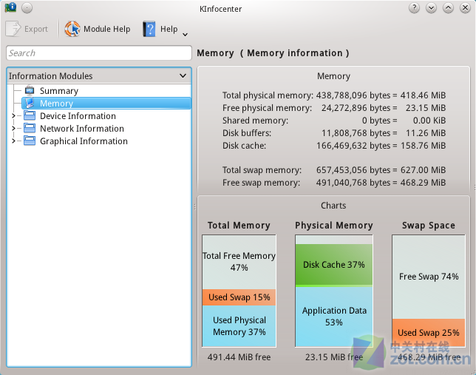Select Network Information item
Image resolution: width=476 pixels, height=375 pixels.
[82, 128]
